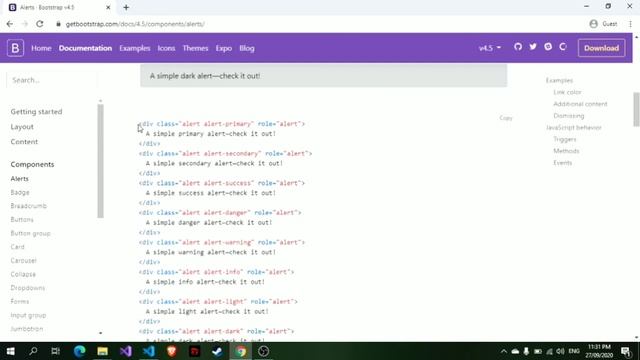The width and height of the screenshot is (640, 360).
Task: Open Blog in navbar
Action: 247,48
